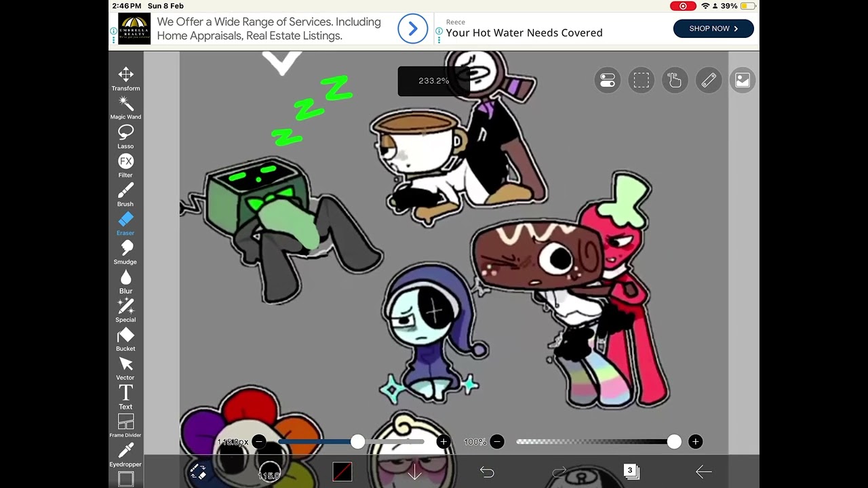This screenshot has width=868, height=488.
Task: Click the SHOP NOW ad button
Action: tap(713, 28)
